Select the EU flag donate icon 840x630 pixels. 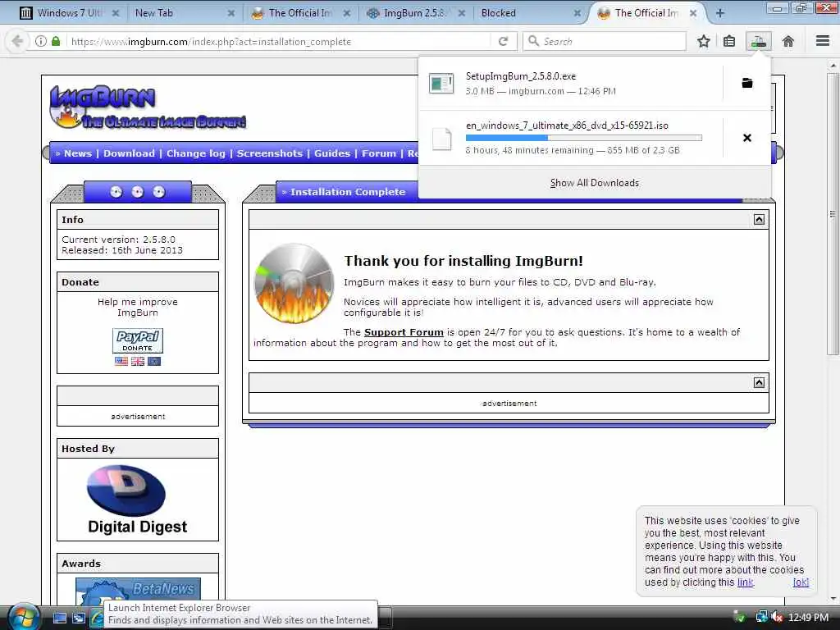pos(154,361)
